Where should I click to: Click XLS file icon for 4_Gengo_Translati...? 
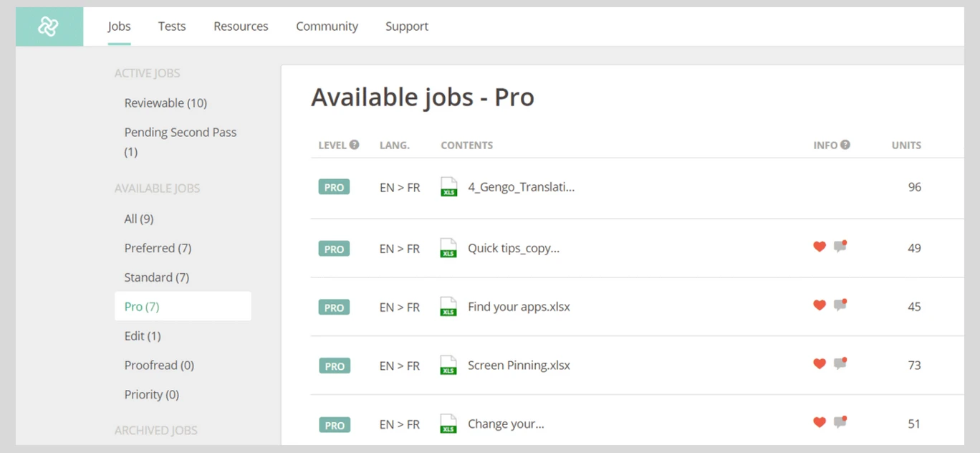448,187
